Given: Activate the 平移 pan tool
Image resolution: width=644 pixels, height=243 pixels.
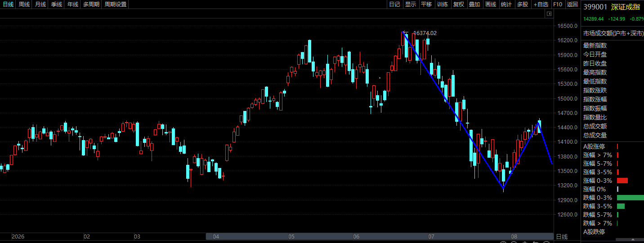Looking at the screenshot, I should 426,4.
